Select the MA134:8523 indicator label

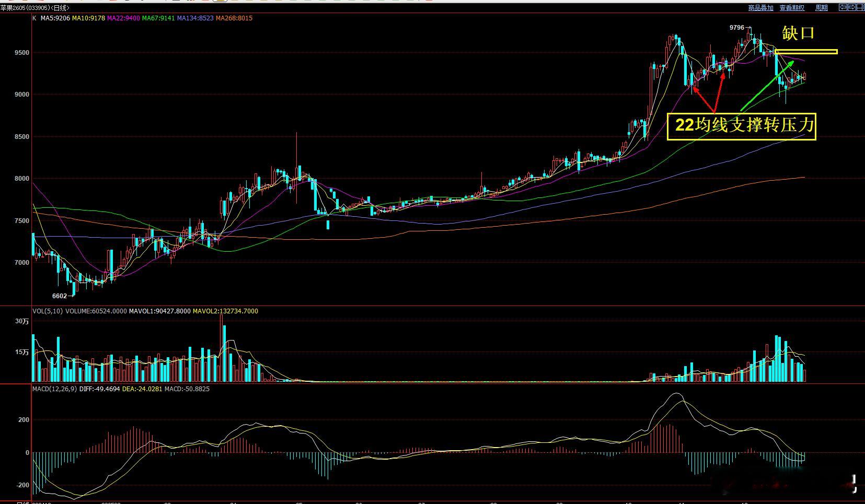tap(195, 18)
